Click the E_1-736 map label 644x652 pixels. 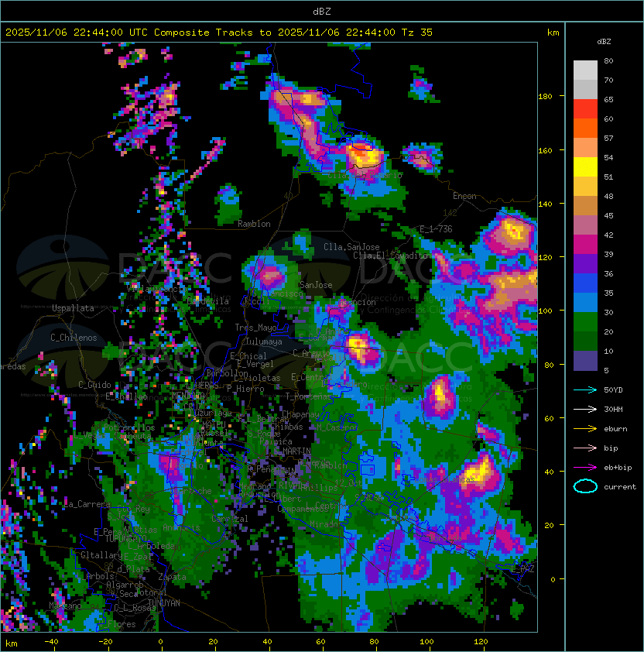[x=436, y=229]
